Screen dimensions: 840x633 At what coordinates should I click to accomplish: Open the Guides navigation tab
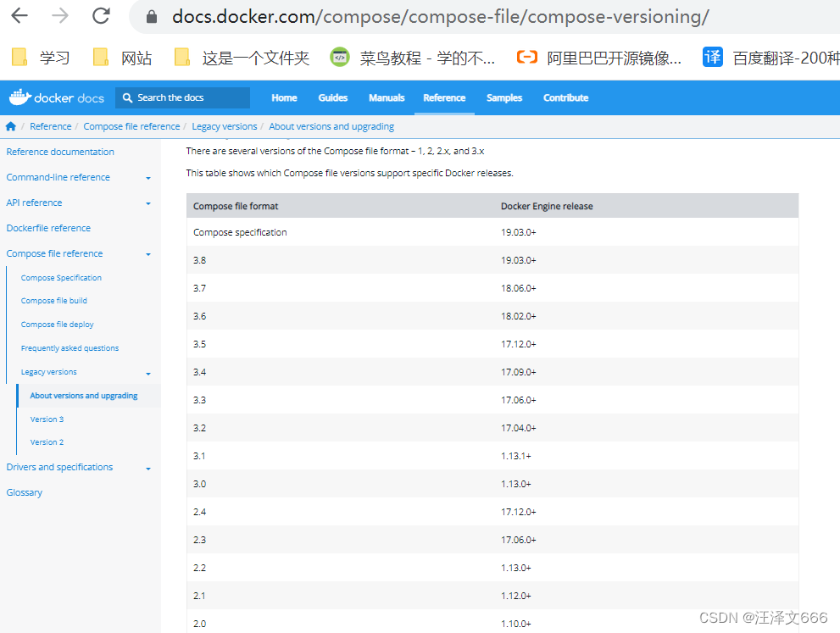coord(332,97)
